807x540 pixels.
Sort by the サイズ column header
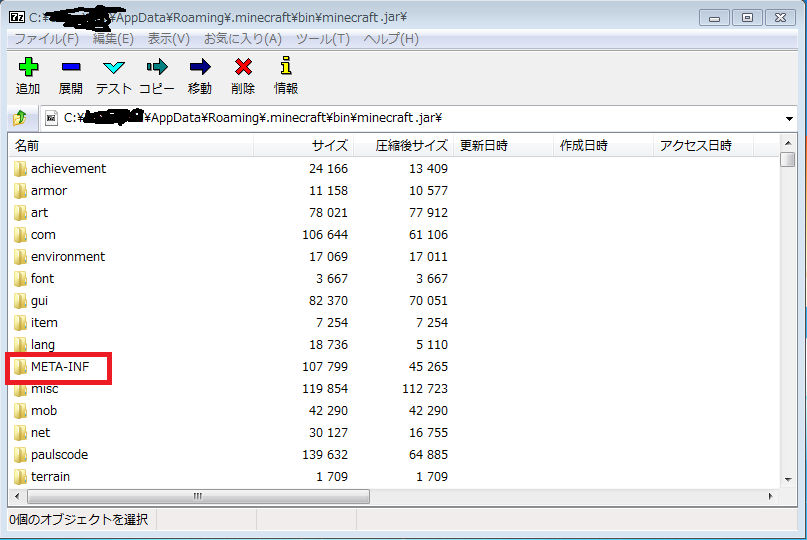[329, 146]
